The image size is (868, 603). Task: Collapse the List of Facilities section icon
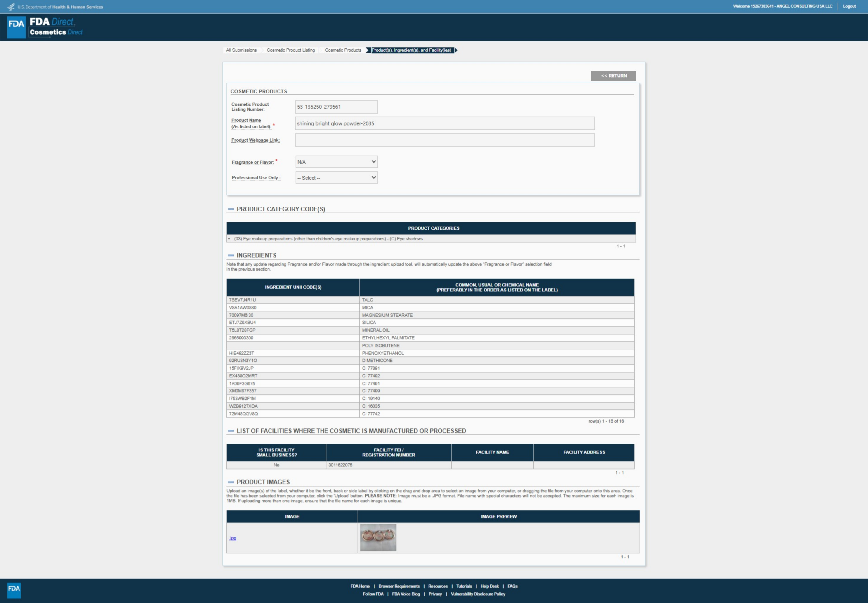click(231, 431)
